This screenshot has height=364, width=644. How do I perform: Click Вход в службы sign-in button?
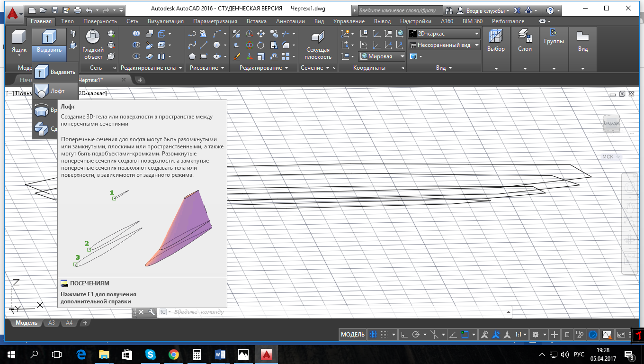point(483,10)
